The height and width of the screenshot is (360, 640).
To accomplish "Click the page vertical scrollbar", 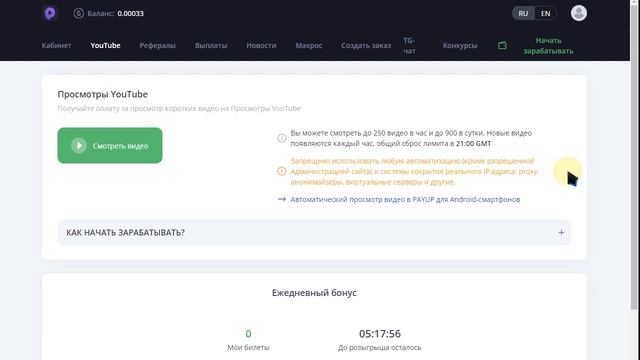I will [x=634, y=155].
